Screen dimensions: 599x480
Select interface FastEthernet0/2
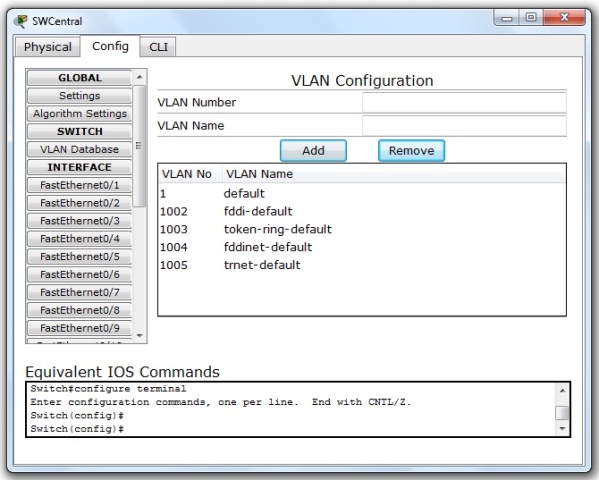[79, 203]
